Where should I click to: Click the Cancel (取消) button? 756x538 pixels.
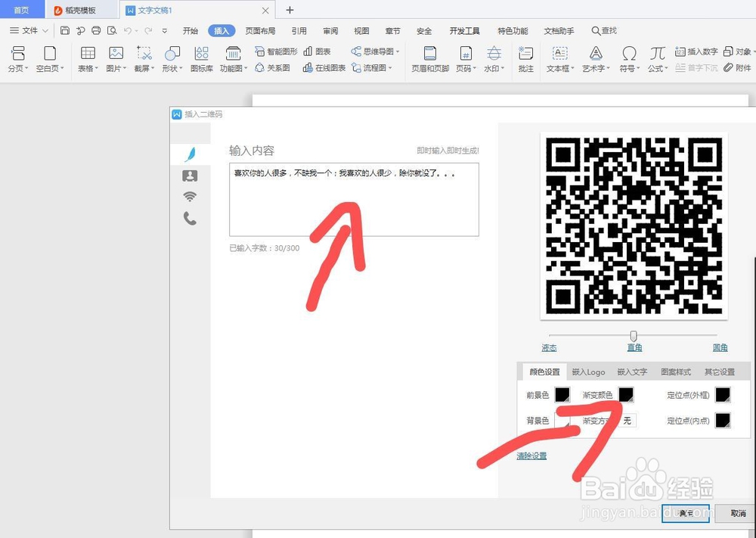(x=737, y=513)
